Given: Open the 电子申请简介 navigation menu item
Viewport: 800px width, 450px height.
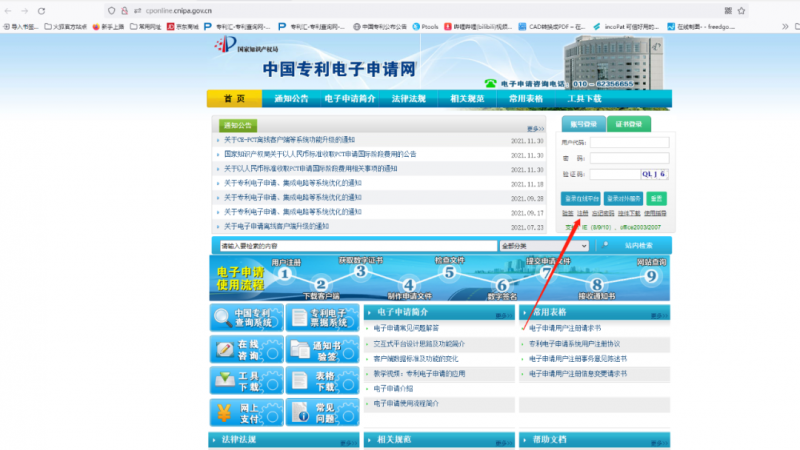Looking at the screenshot, I should tap(350, 98).
